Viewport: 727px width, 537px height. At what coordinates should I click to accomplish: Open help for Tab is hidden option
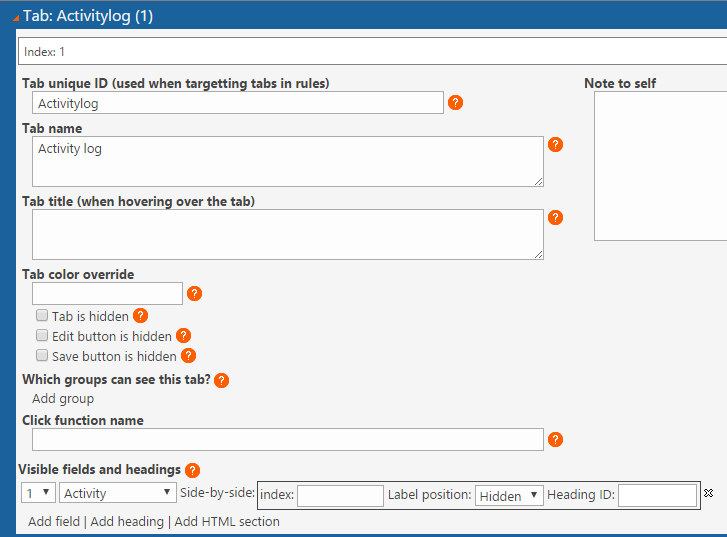(x=140, y=316)
